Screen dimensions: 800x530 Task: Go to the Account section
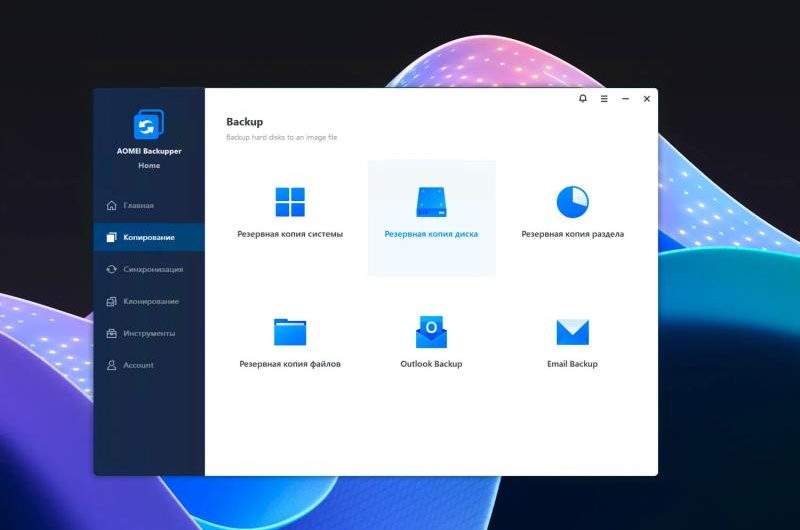tap(138, 365)
